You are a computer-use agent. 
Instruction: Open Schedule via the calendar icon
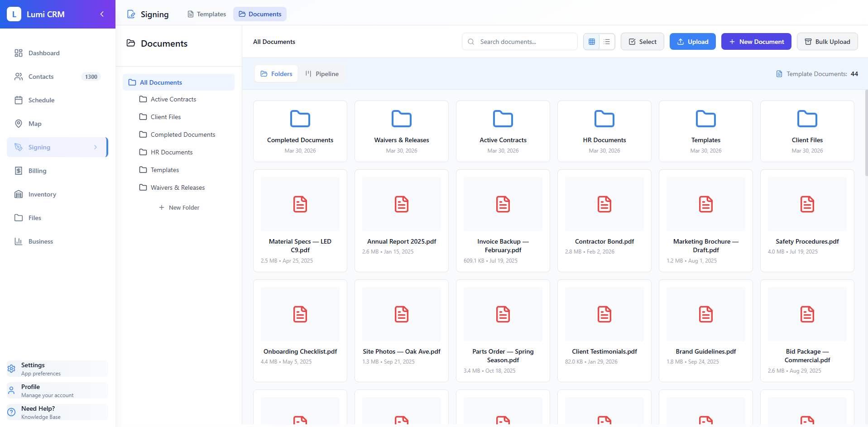[x=19, y=100]
